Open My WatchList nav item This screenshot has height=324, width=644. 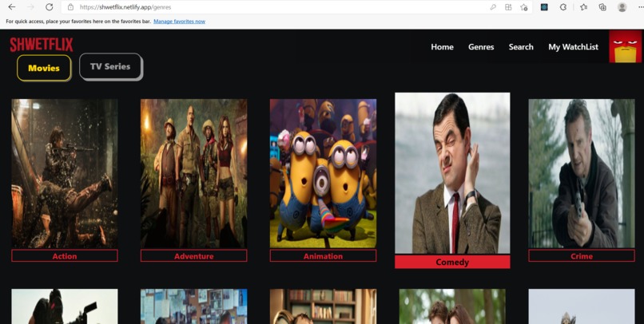click(x=573, y=47)
